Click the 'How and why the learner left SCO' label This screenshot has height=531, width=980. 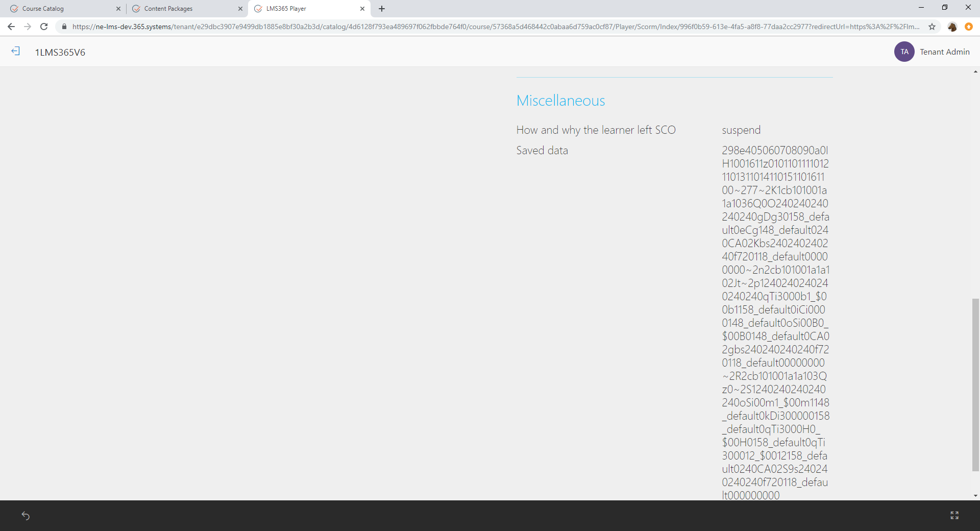[x=596, y=130]
